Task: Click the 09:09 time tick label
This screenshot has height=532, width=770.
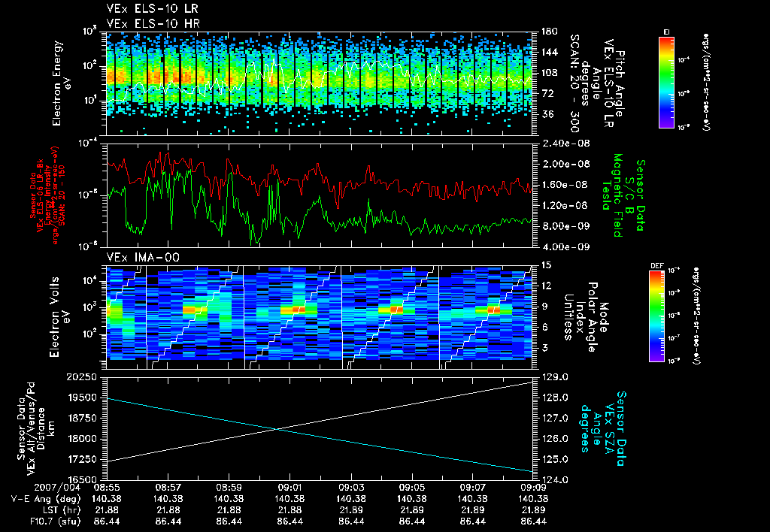Action: (534, 488)
